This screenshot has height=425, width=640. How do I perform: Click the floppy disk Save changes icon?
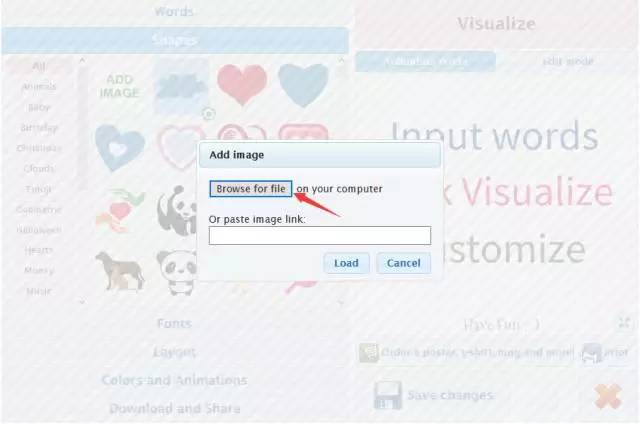(x=387, y=395)
